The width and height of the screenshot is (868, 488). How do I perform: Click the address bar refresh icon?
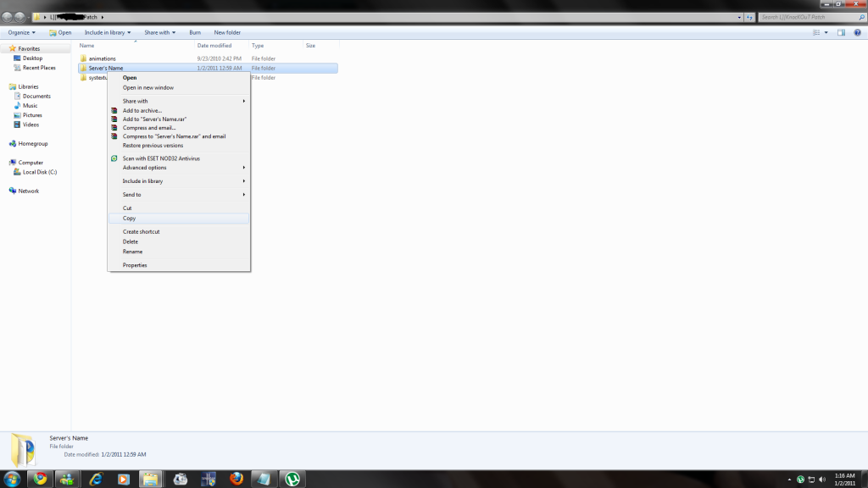tap(749, 17)
